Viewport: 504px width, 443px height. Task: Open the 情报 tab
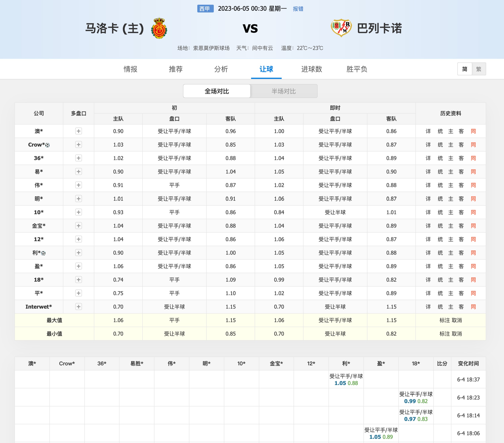(130, 69)
